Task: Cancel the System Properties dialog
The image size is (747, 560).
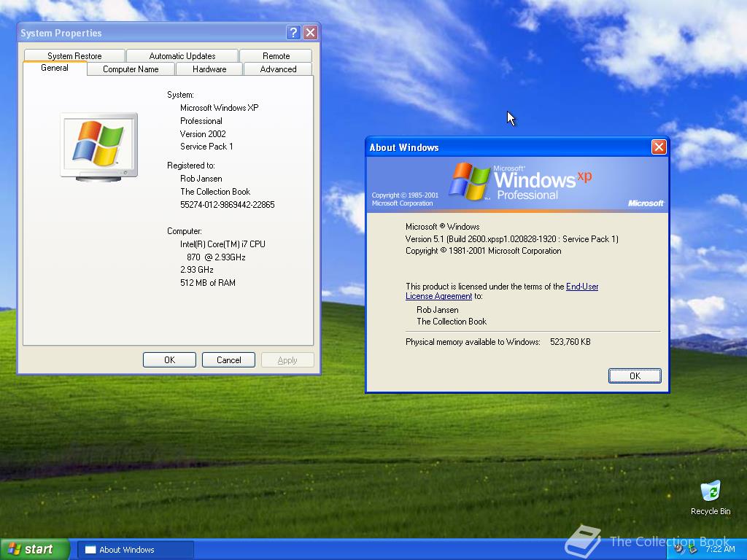Action: (x=228, y=360)
